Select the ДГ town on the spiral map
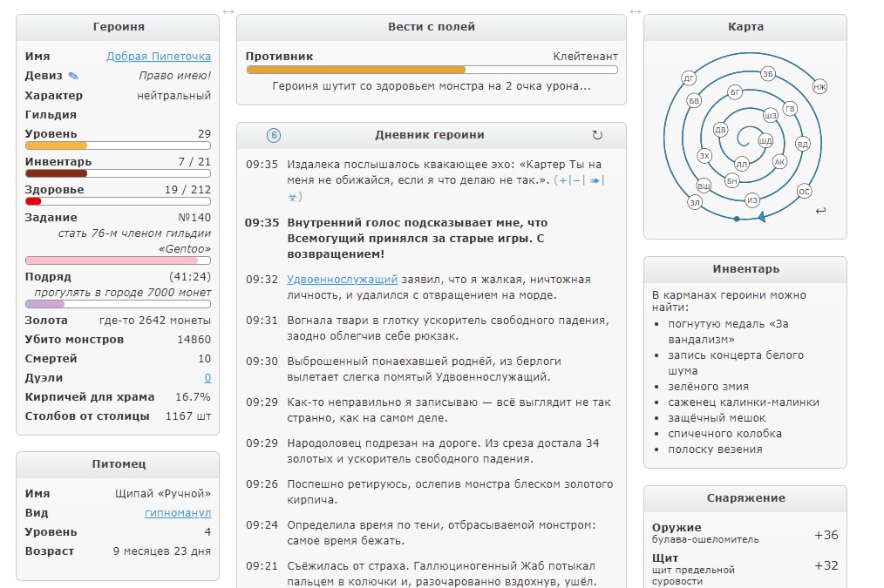The image size is (884, 588). coord(689,78)
